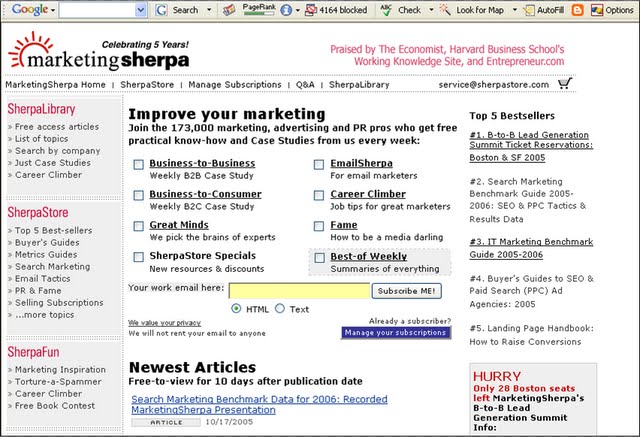Click Top 5 Best-sellers in sidebar

(x=53, y=231)
